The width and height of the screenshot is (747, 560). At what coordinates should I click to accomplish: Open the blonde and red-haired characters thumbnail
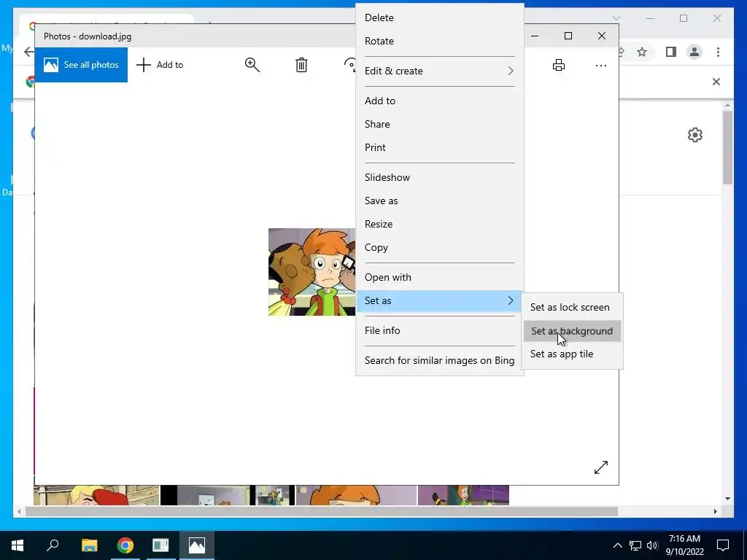click(96, 495)
